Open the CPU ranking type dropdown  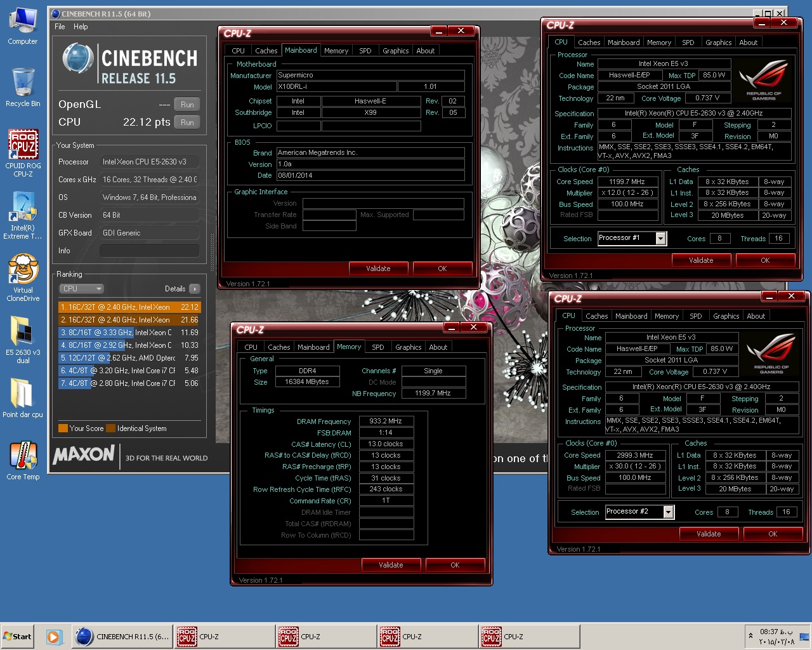(81, 289)
